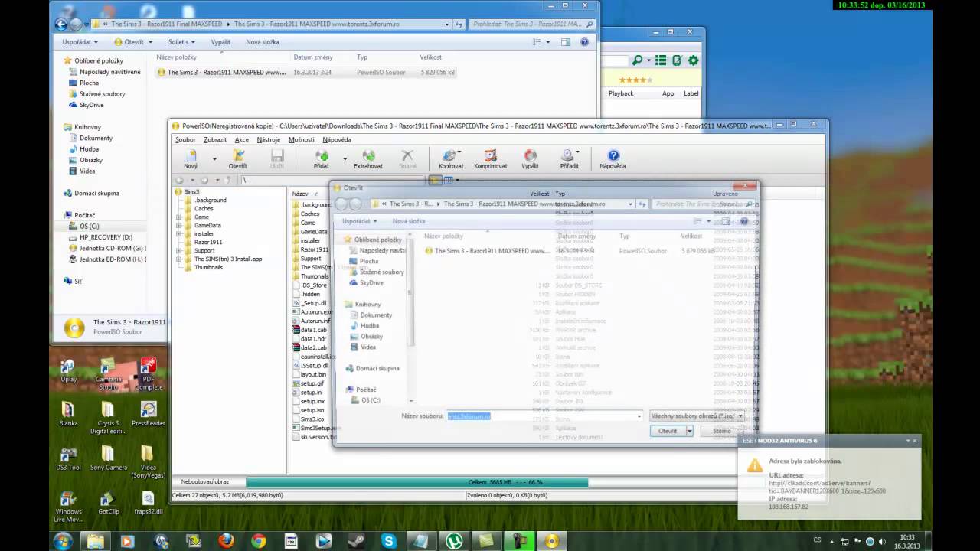Click the Nový toolbar icon in PowerISO
This screenshot has height=551, width=980.
191,159
